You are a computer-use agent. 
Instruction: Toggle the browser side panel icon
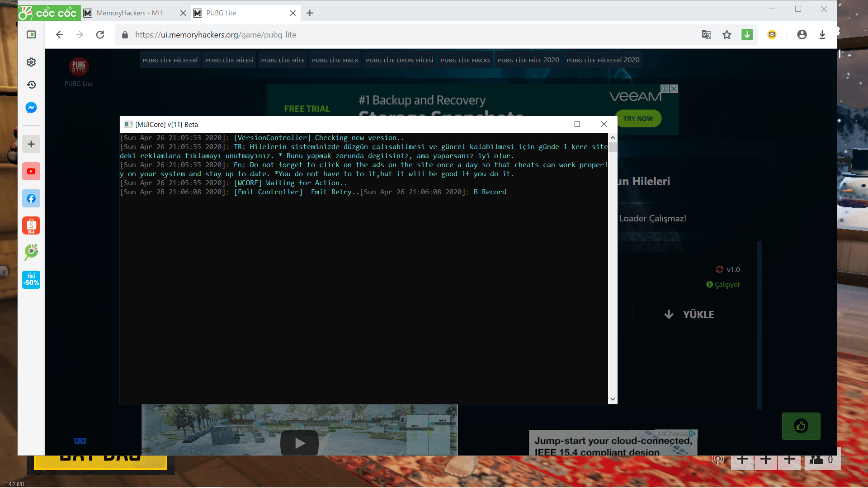(31, 35)
